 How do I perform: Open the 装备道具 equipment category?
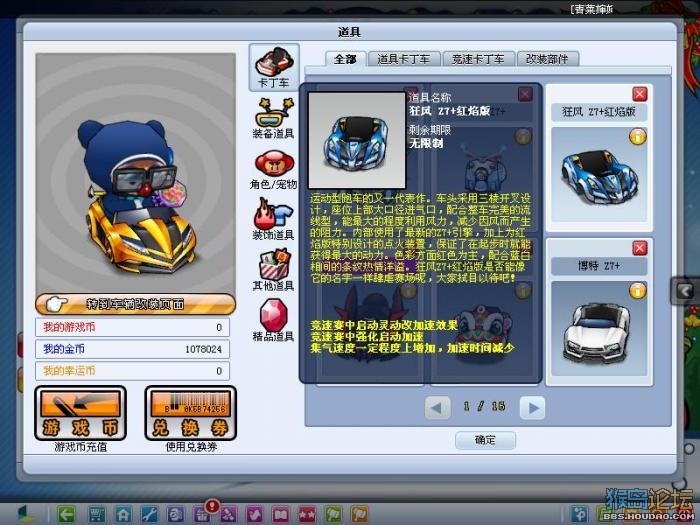pyautogui.click(x=274, y=118)
